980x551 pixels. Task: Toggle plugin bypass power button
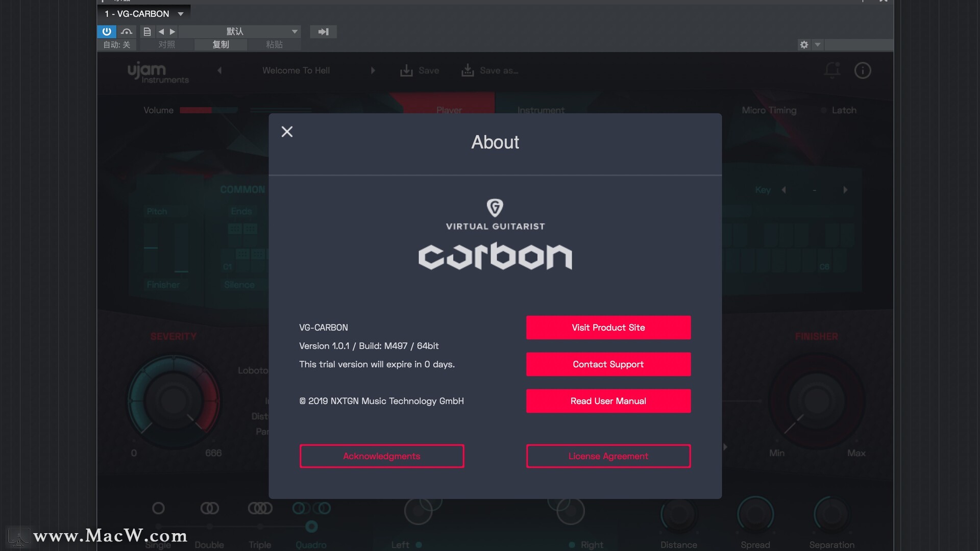point(107,32)
